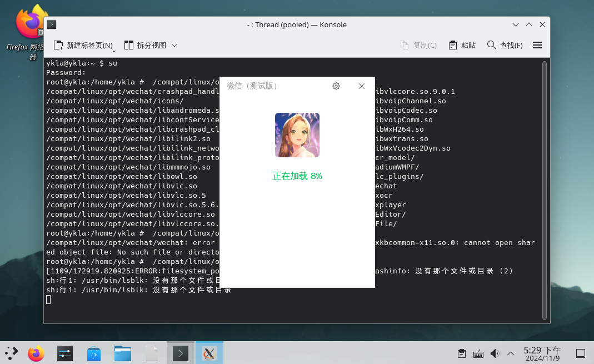
Task: Open the clipboard tray icon
Action: tap(461, 354)
